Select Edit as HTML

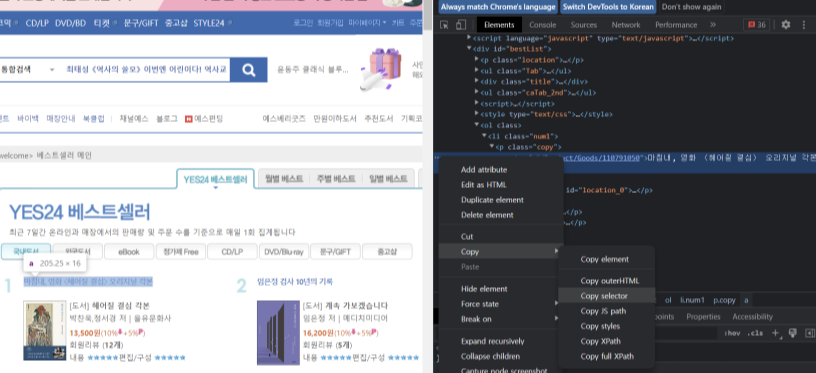501,185
